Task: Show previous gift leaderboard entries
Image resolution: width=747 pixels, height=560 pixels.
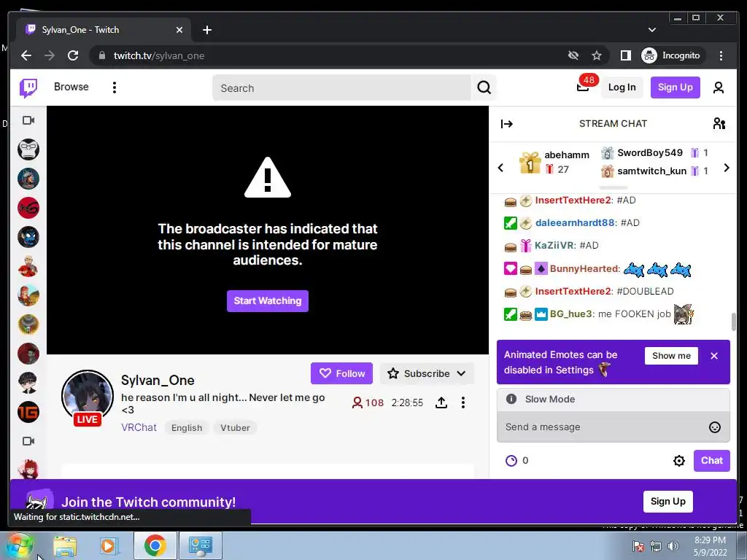Action: click(500, 168)
